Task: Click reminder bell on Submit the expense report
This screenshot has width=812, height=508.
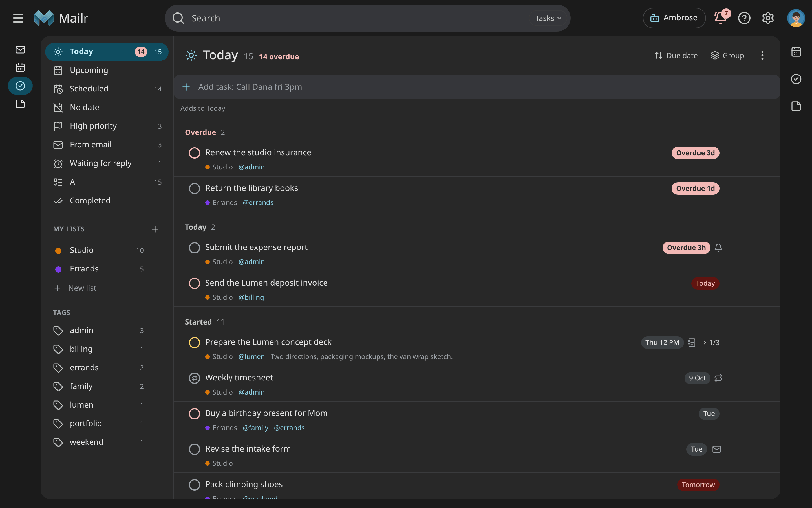Action: 718,248
